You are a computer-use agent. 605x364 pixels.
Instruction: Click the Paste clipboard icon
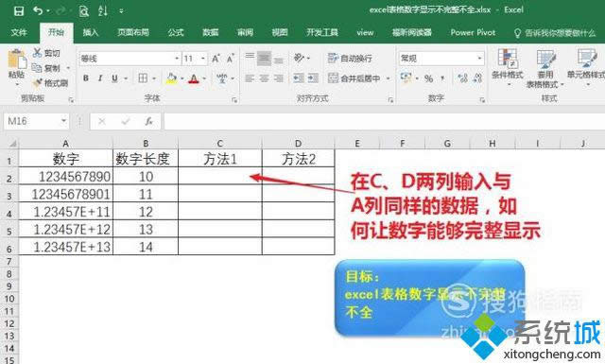17,59
